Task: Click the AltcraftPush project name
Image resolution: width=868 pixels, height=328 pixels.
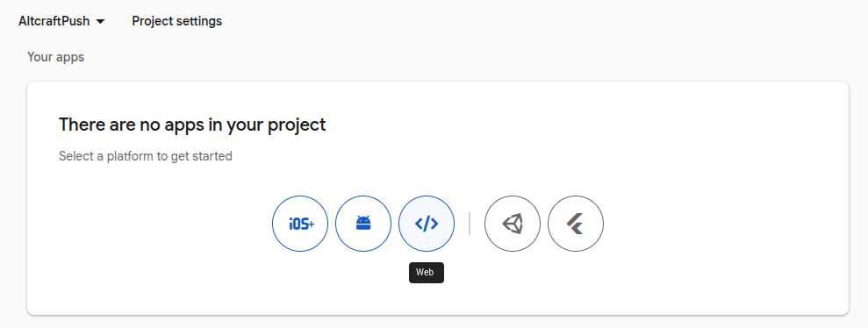Action: point(54,22)
